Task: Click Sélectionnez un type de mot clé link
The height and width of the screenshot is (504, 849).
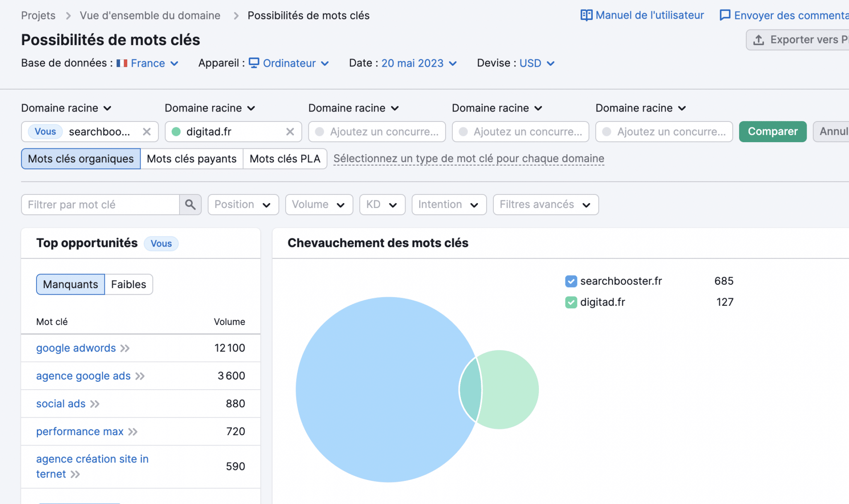Action: tap(469, 159)
